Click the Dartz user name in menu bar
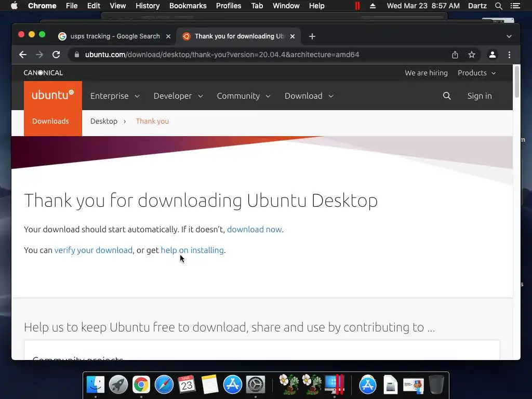 pyautogui.click(x=477, y=6)
